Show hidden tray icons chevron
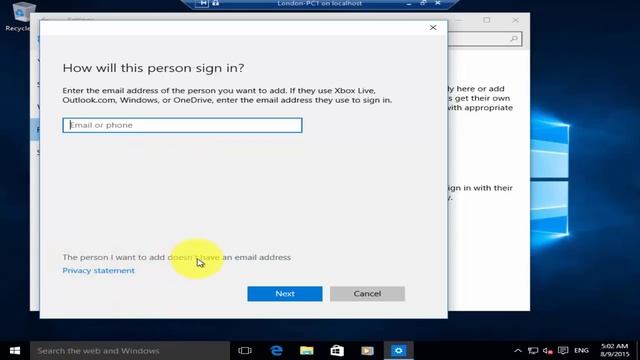The width and height of the screenshot is (640, 360). (x=518, y=351)
